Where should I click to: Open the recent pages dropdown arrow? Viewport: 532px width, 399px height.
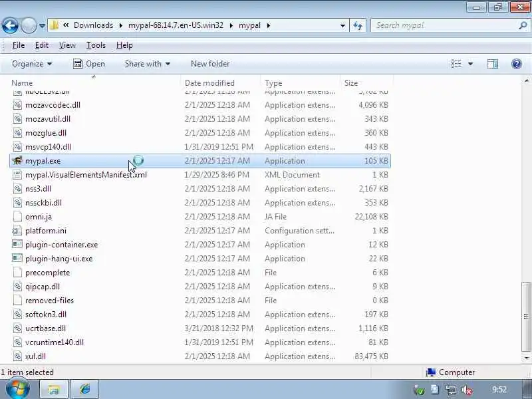(x=42, y=25)
